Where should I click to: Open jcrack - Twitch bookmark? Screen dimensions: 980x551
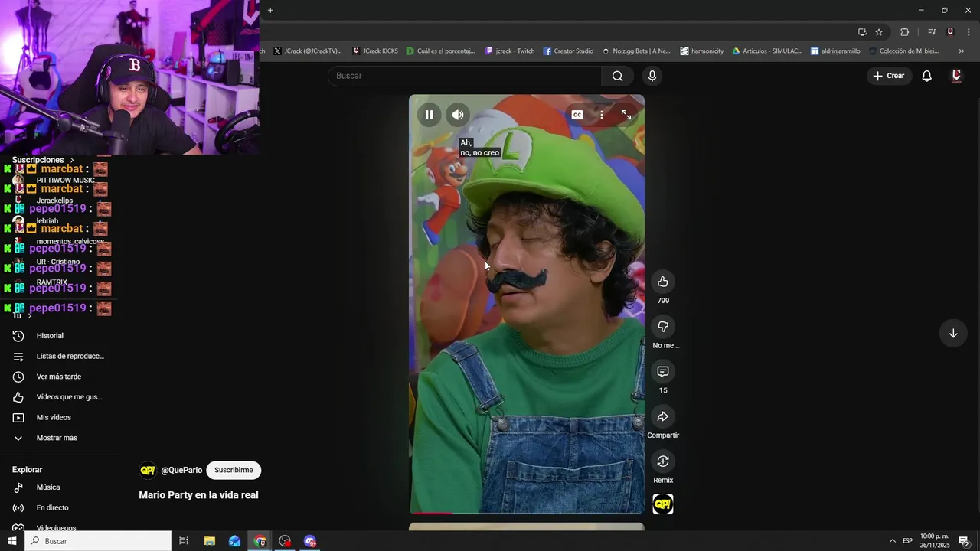point(510,51)
